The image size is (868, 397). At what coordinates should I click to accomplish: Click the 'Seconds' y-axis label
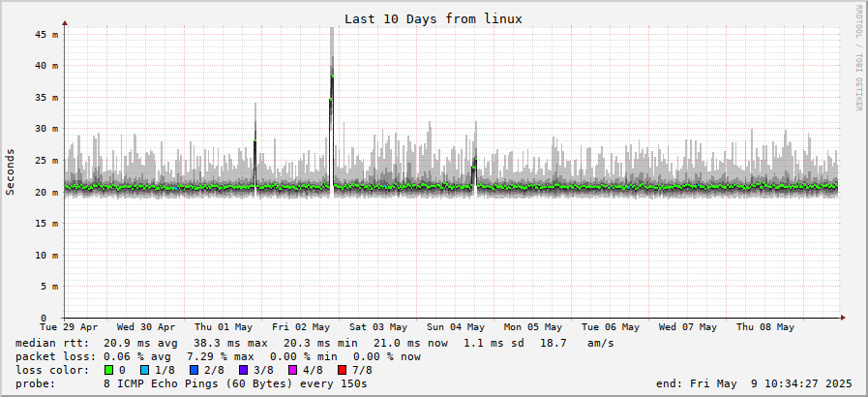(10, 171)
